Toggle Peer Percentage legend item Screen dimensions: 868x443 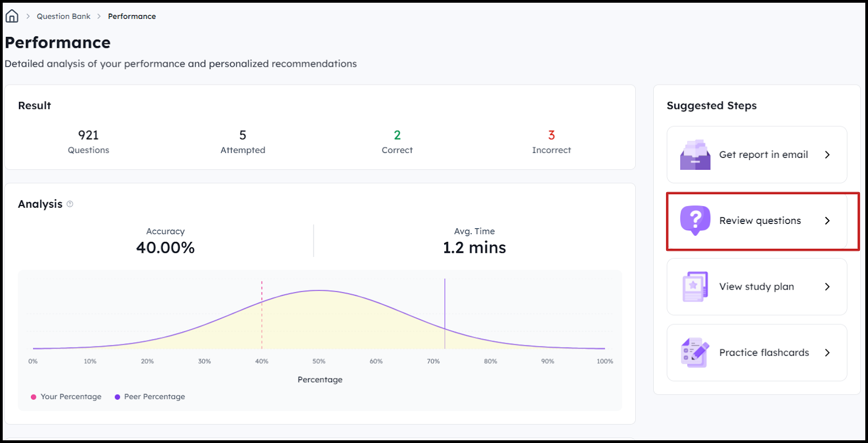tap(150, 396)
